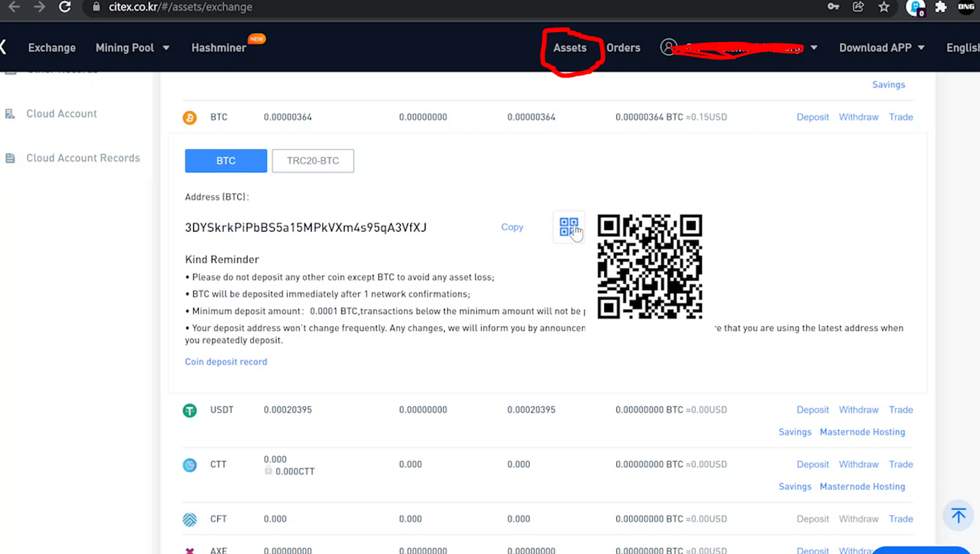Click the user profile avatar icon
This screenshot has height=554, width=980.
click(668, 48)
